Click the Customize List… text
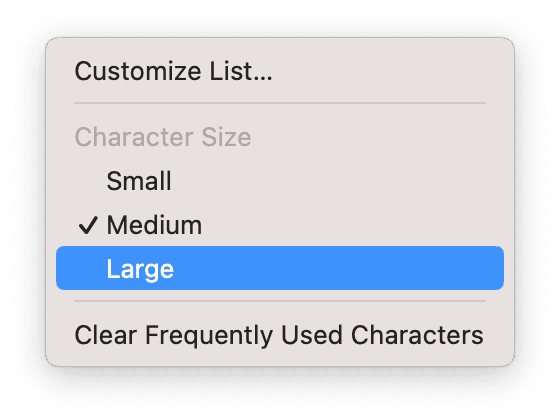 (174, 71)
